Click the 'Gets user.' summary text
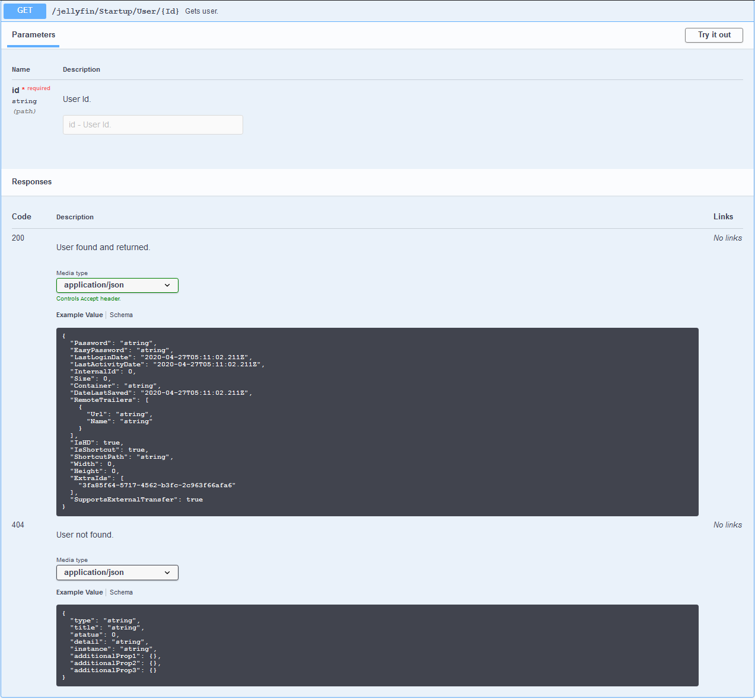The image size is (755, 700). click(202, 11)
